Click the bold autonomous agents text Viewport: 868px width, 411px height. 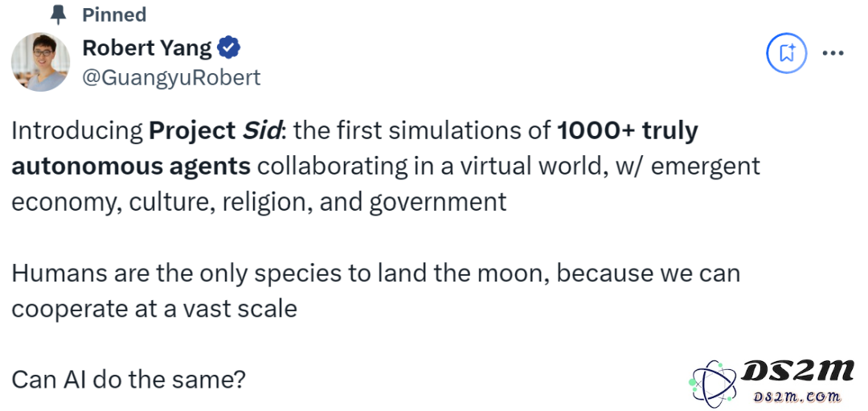tap(131, 166)
